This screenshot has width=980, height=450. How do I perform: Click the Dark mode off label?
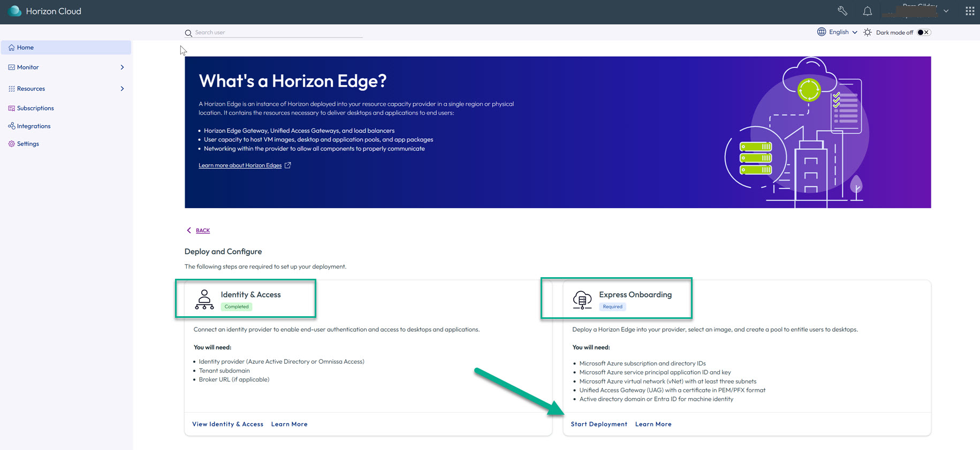pyautogui.click(x=894, y=33)
